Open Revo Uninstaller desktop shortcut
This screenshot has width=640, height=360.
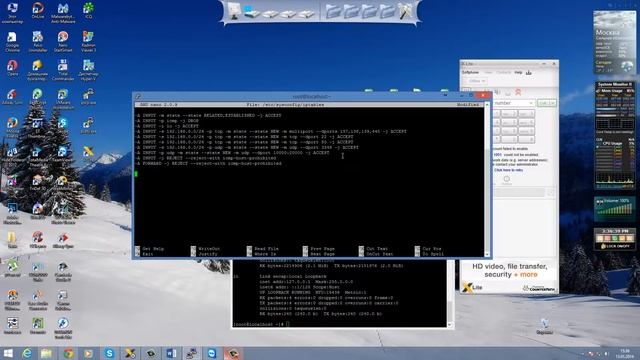pyautogui.click(x=38, y=42)
